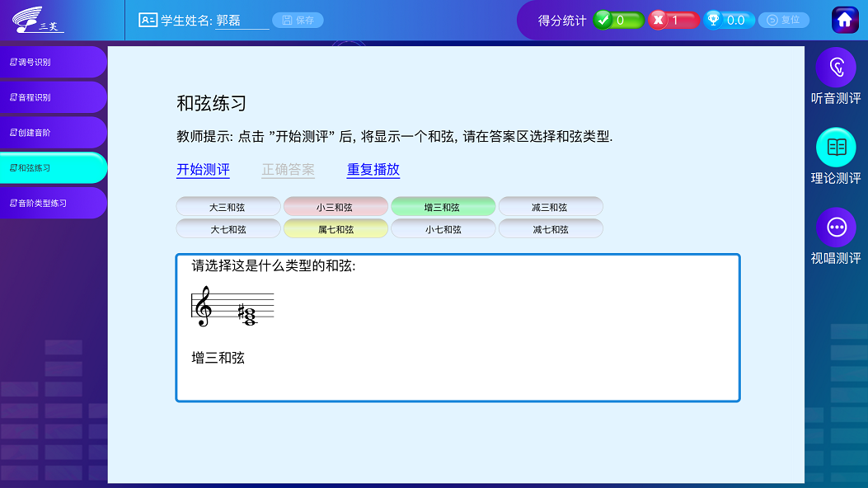This screenshot has height=488, width=868.
Task: Click the 开始测评 link
Action: [203, 170]
